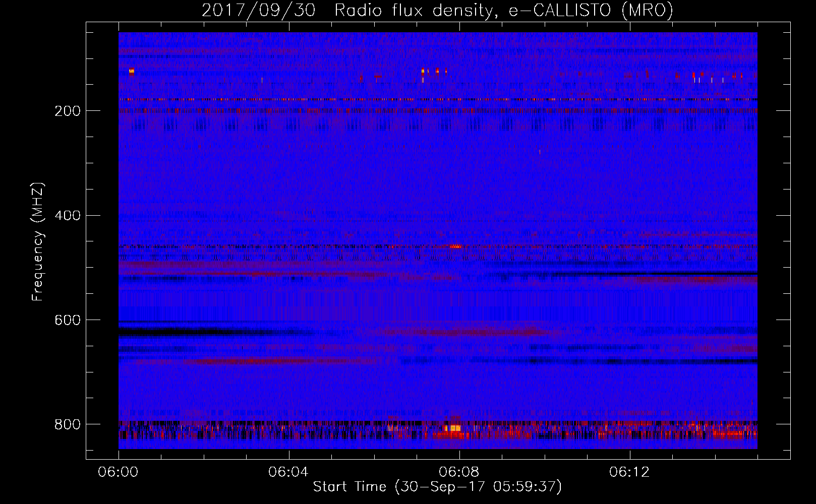
Task: Click the orange burst on the 460 MHz line
Action: point(455,246)
